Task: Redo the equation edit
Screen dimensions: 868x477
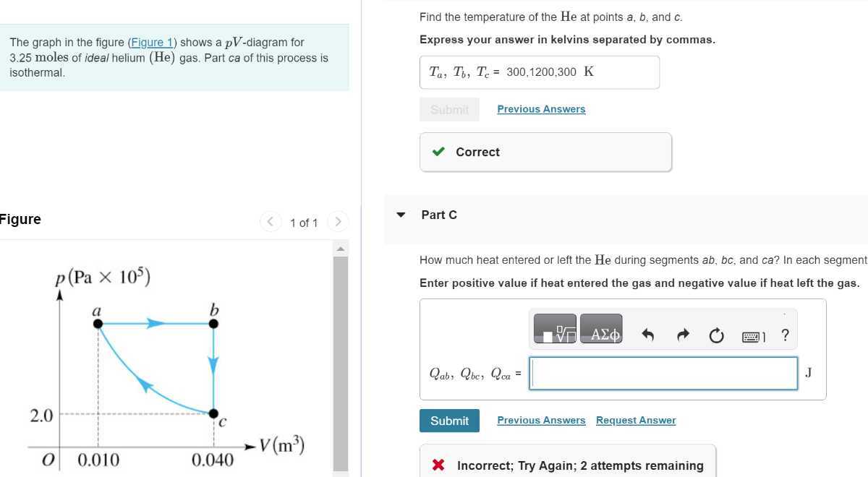Action: 682,334
